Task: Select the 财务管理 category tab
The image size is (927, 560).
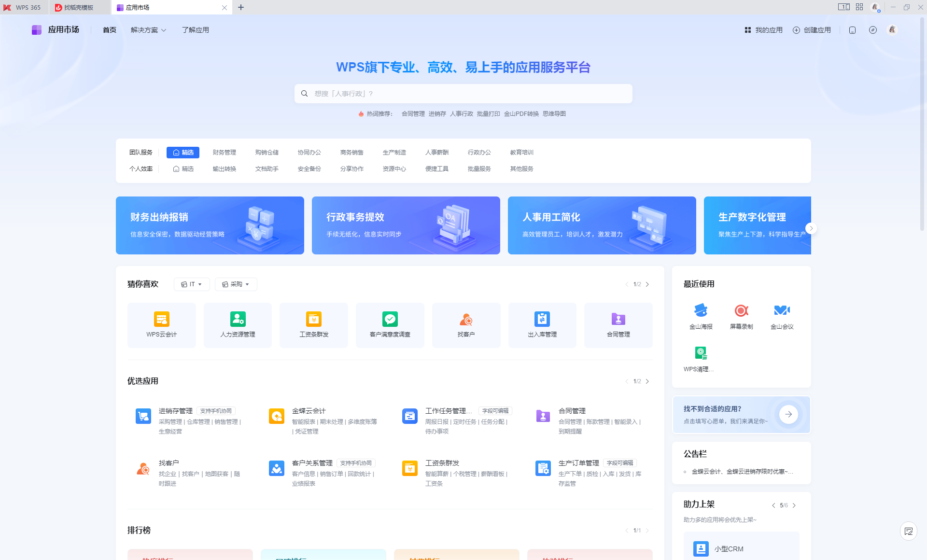Action: point(224,153)
